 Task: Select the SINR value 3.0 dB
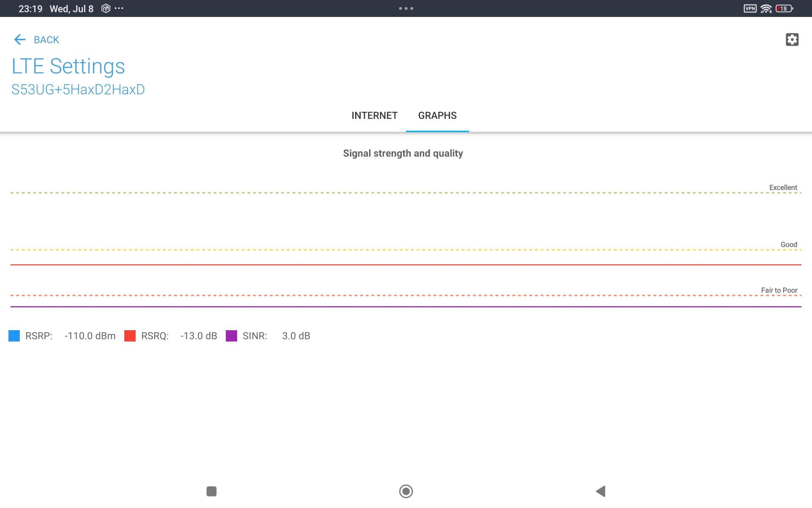pos(296,336)
